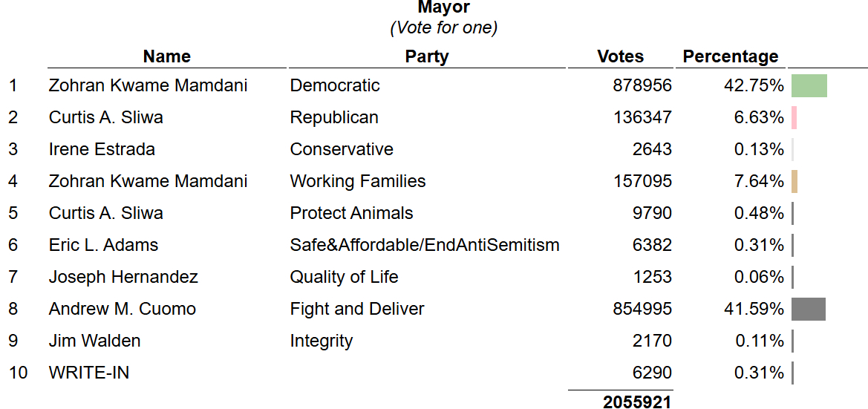Click the green Democratic percentage bar
This screenshot has width=868, height=409.
coord(809,85)
